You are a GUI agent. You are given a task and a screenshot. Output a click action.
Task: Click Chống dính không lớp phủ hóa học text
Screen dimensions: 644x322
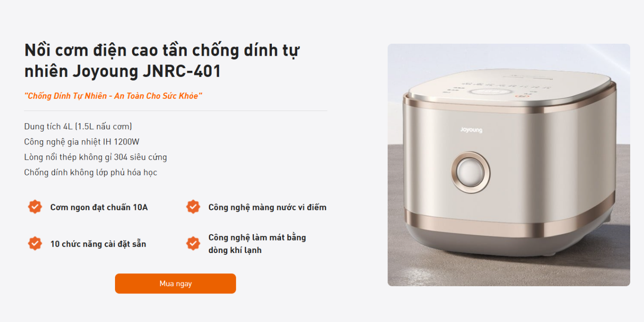click(x=91, y=172)
